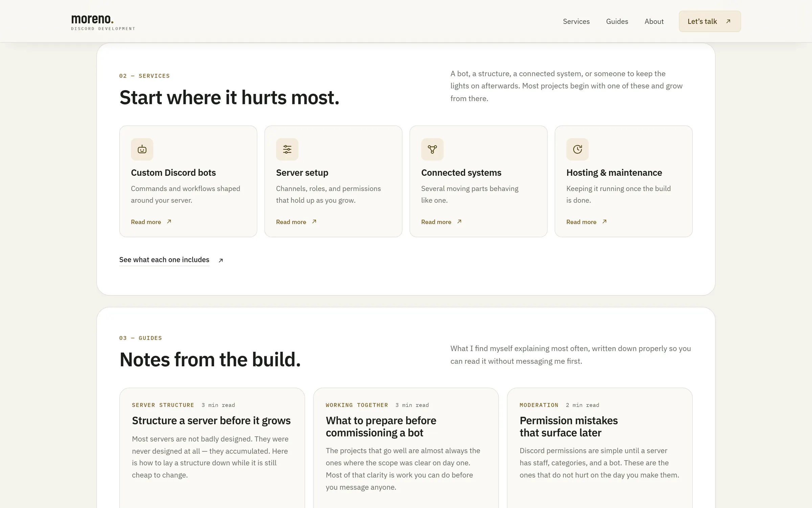Click arrow icon after See what each one includes
This screenshot has height=508, width=812.
(x=221, y=260)
